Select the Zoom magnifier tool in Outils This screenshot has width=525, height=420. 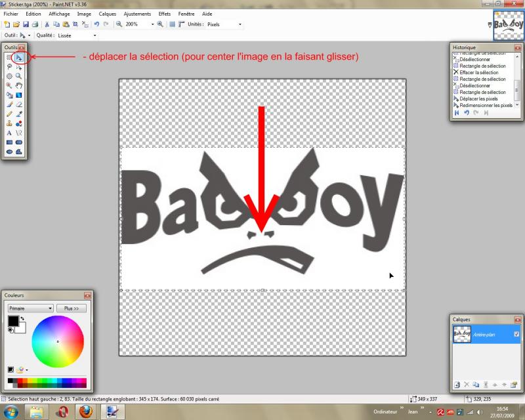click(19, 76)
